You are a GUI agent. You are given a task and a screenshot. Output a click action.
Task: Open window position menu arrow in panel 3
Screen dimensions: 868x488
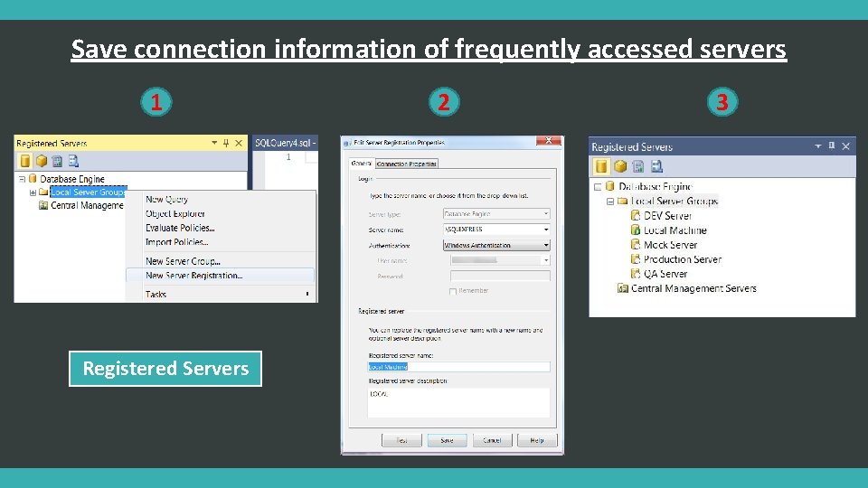[817, 146]
